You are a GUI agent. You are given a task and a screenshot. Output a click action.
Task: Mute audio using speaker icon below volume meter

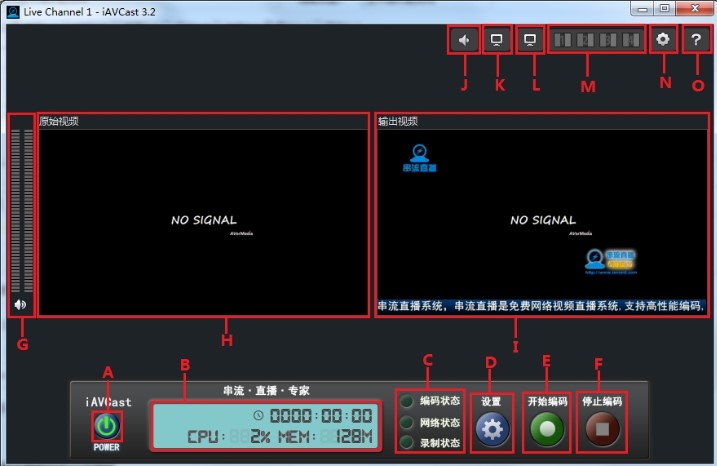coord(21,305)
